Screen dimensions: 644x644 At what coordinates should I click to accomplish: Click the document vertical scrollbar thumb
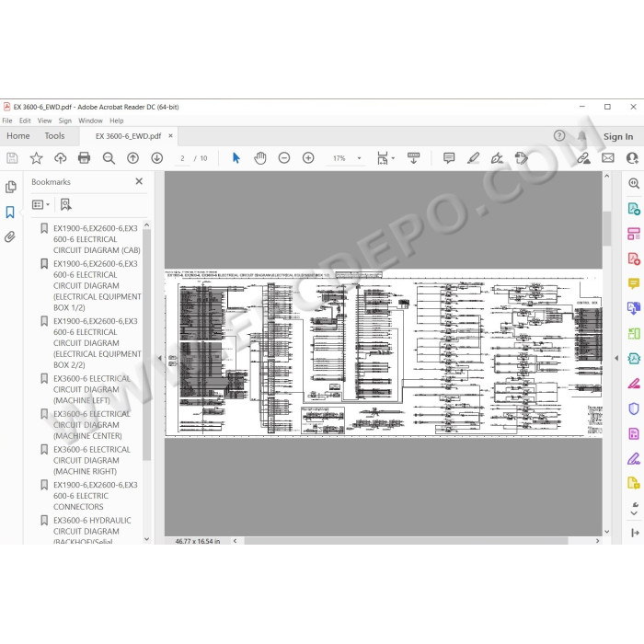point(607,228)
